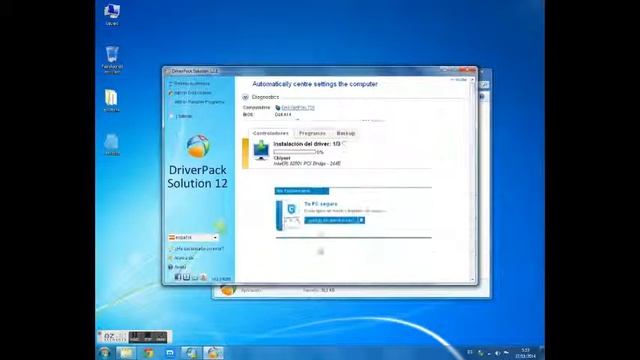This screenshot has width=640, height=360.
Task: Click the version number text in sidebar footer
Action: click(x=221, y=279)
